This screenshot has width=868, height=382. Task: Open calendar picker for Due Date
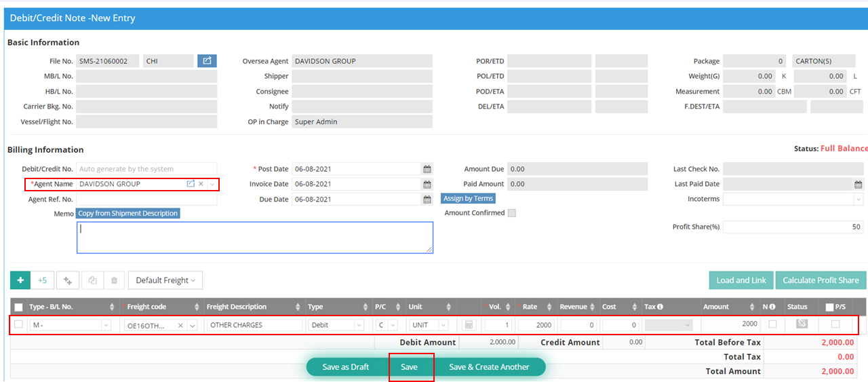click(x=427, y=199)
